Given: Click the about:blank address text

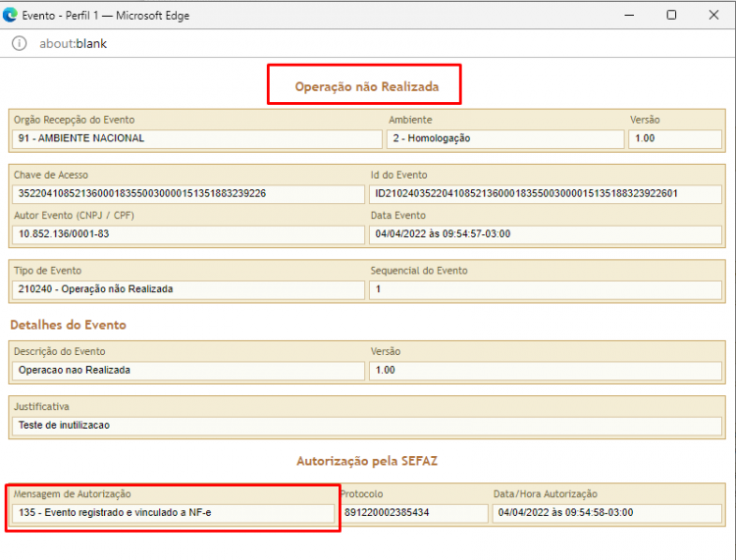Looking at the screenshot, I should tap(73, 43).
